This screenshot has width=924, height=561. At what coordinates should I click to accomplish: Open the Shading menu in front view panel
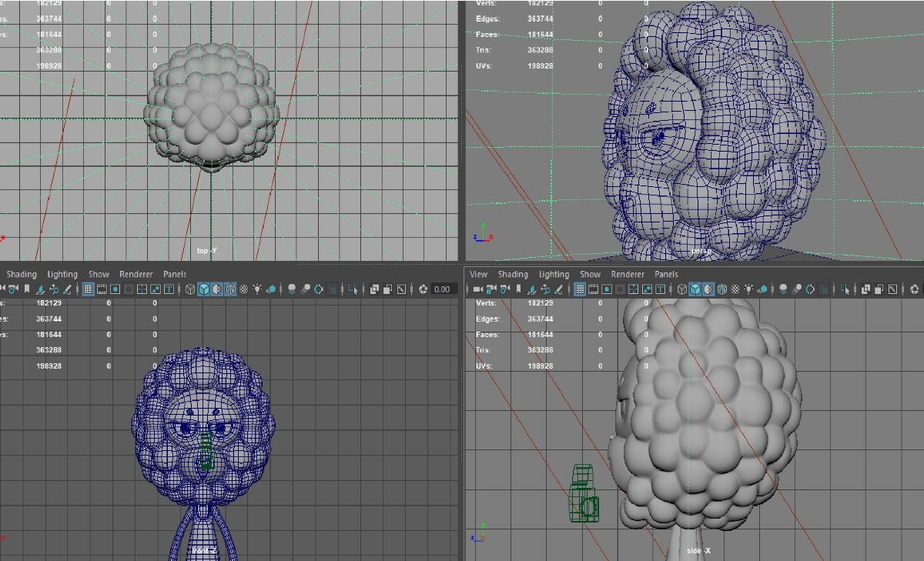coord(22,274)
